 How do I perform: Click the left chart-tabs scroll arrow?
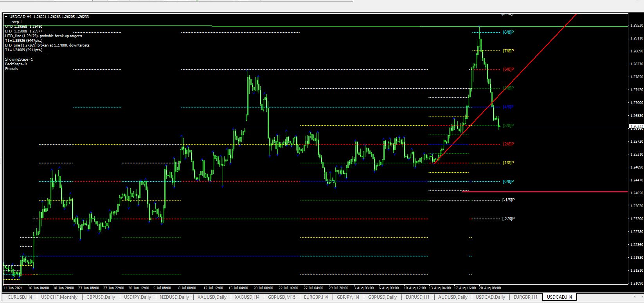pos(635,298)
